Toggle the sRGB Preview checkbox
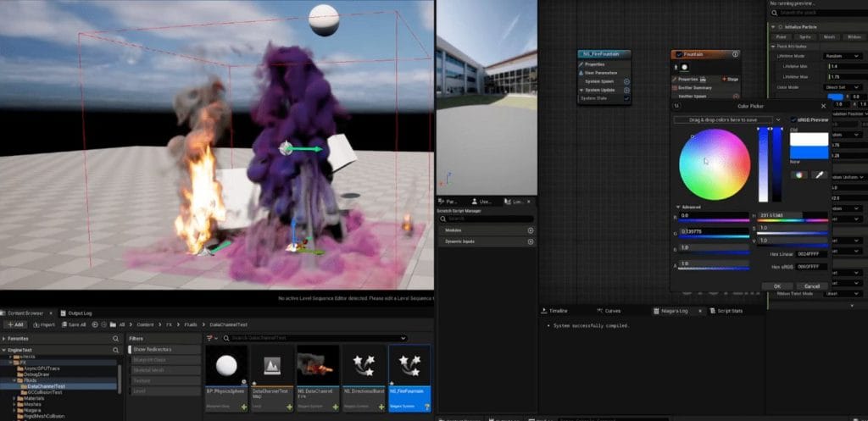 pyautogui.click(x=793, y=120)
